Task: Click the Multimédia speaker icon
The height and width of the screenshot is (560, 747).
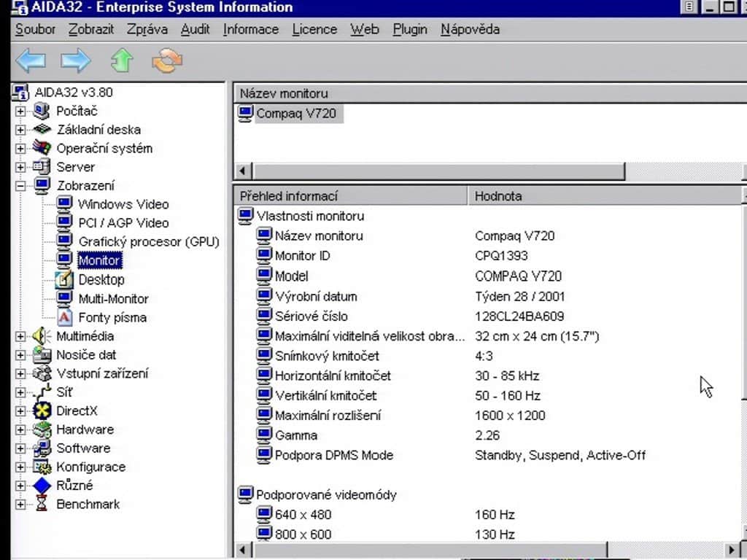Action: [42, 336]
